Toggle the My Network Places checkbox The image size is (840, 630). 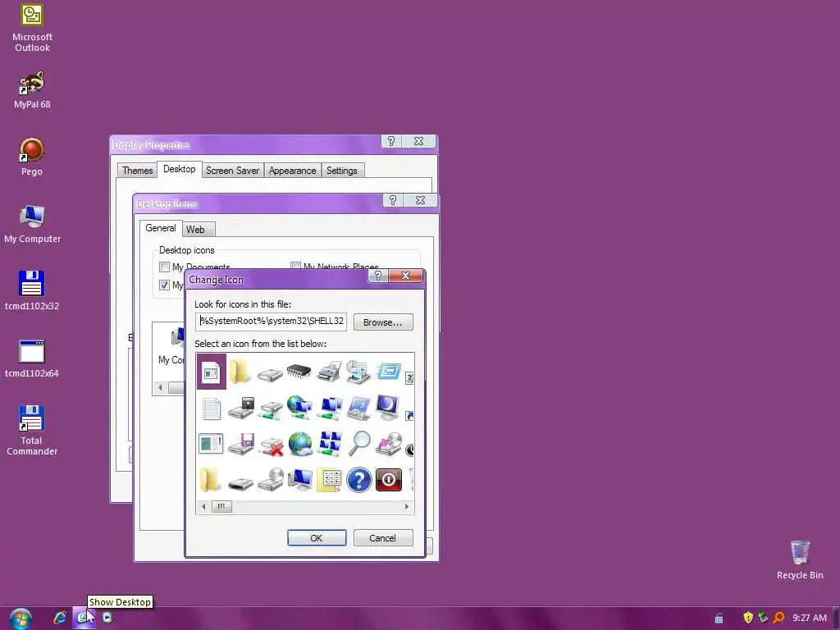tap(295, 267)
